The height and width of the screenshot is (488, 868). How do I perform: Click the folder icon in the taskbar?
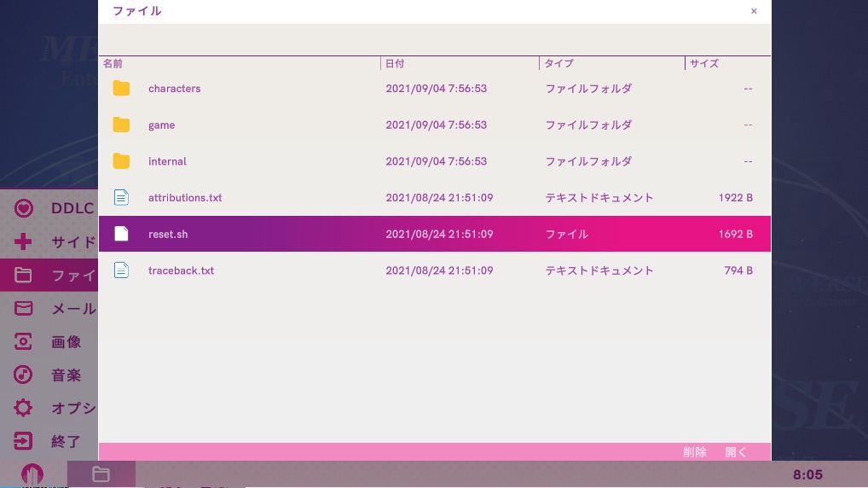pos(101,474)
